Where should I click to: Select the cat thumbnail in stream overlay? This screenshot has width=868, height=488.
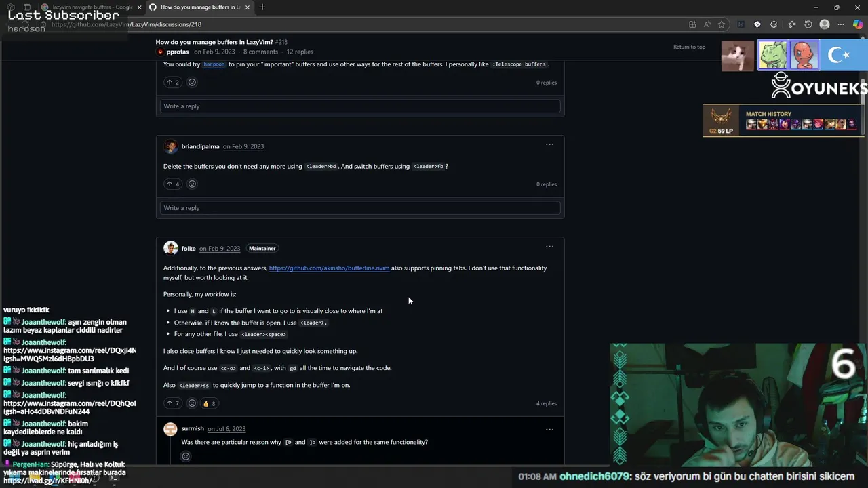tap(737, 56)
